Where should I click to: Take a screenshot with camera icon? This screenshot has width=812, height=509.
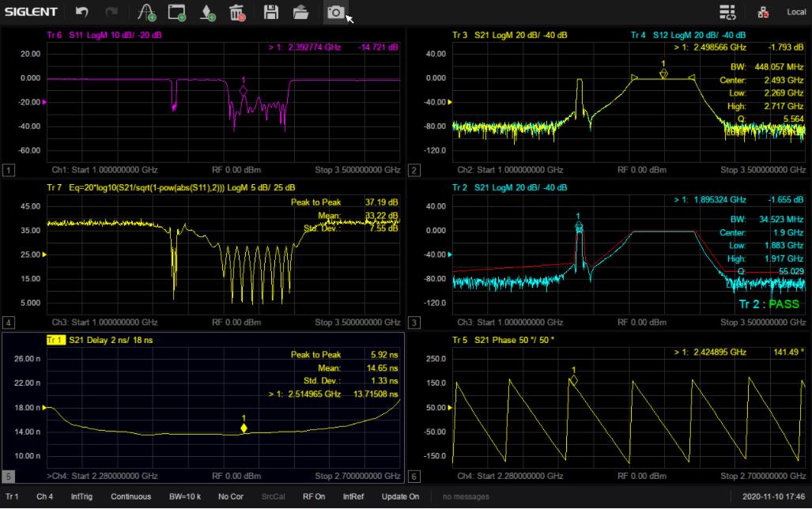pos(335,12)
